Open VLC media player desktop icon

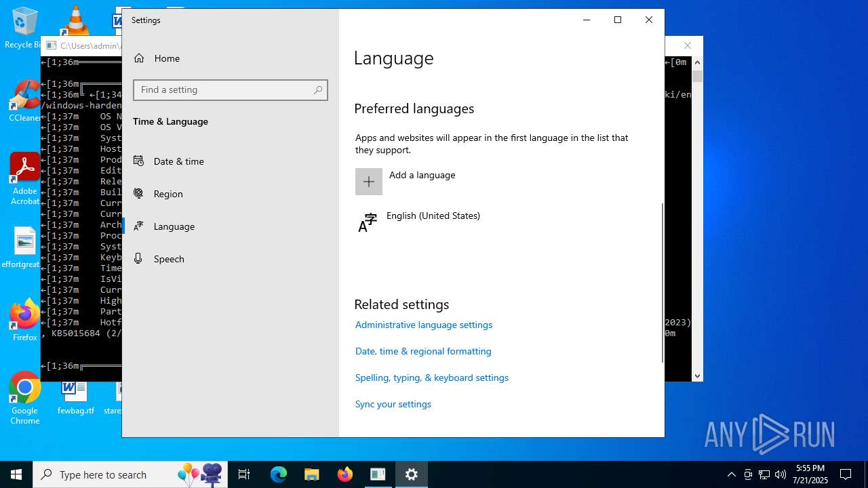click(76, 20)
